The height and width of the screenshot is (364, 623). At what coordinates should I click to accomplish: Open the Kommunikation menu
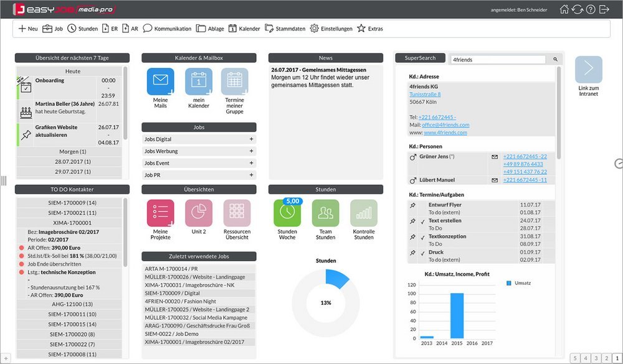tap(167, 29)
